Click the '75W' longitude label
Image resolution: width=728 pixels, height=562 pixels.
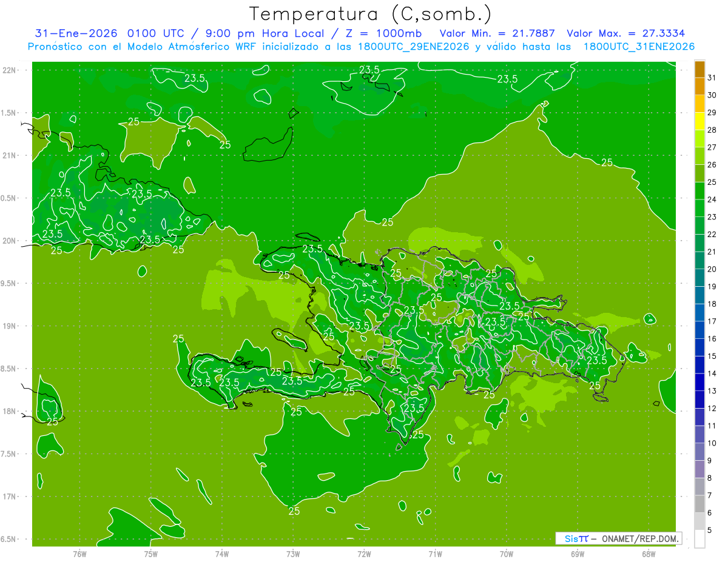click(x=151, y=554)
